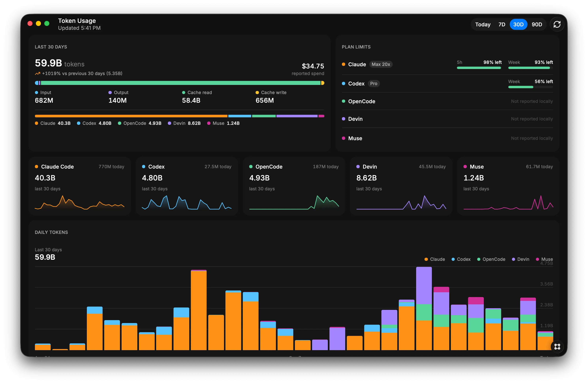Toggle Devin series in chart legend
This screenshot has width=588, height=384.
pos(520,259)
